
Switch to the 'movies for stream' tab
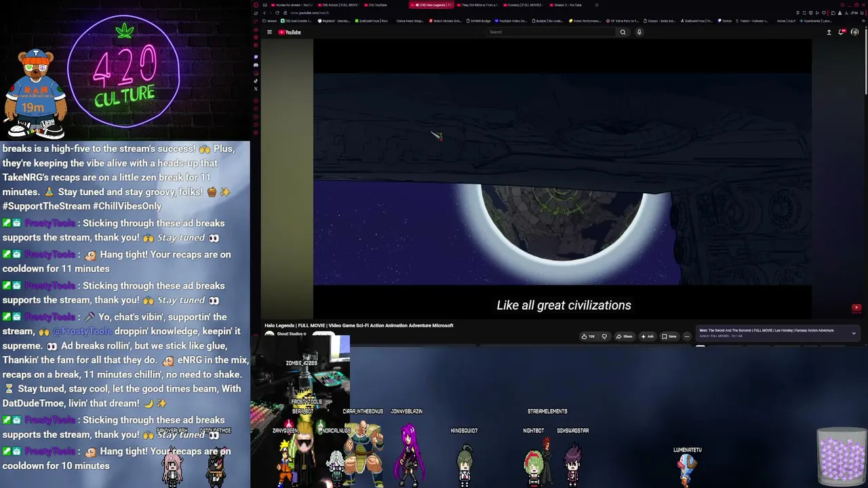292,5
